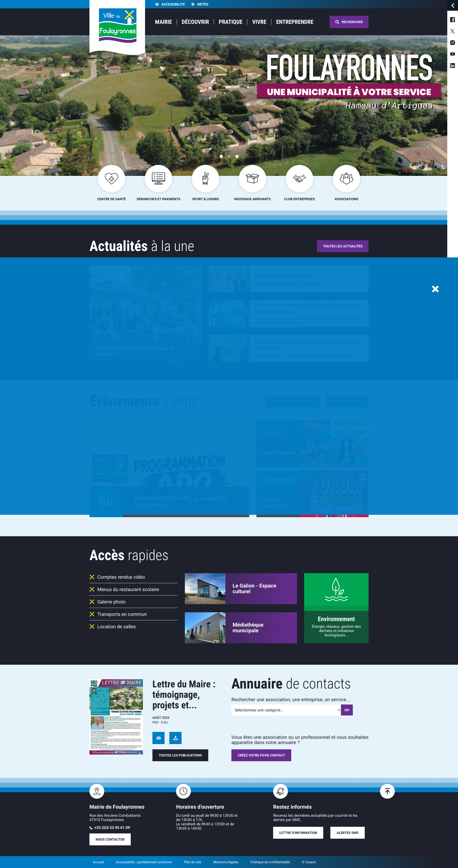Open the Sport & Loisirs icon

pyautogui.click(x=205, y=179)
